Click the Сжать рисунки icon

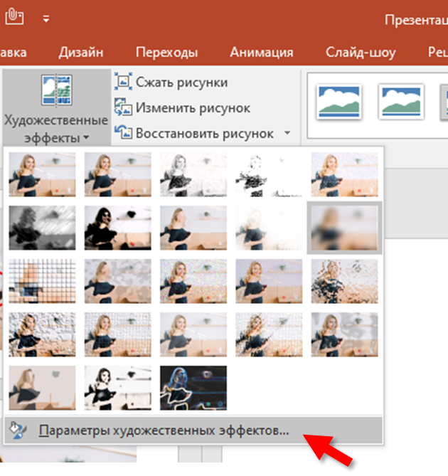tap(123, 81)
